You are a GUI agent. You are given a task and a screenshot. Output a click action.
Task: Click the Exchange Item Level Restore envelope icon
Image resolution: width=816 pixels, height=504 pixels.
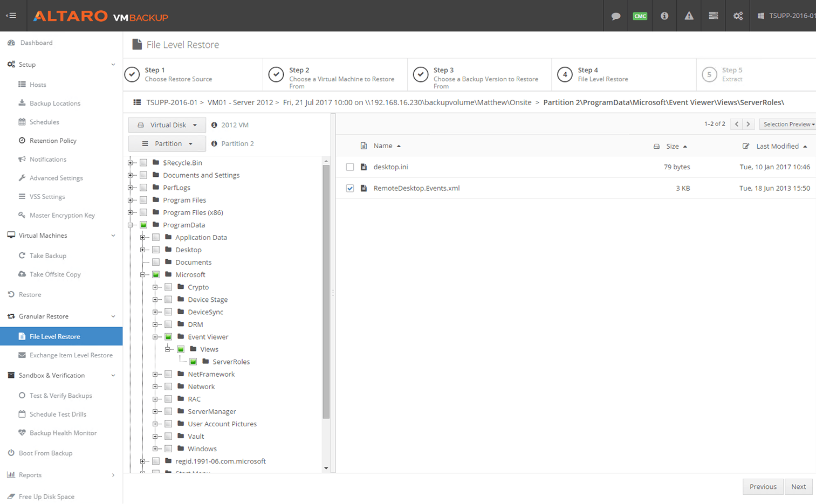coord(22,355)
